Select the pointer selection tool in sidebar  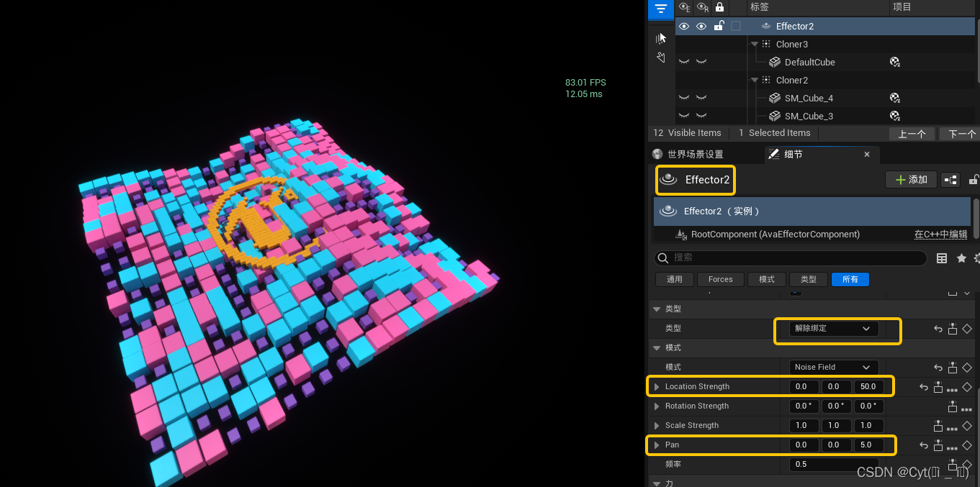[x=661, y=38]
